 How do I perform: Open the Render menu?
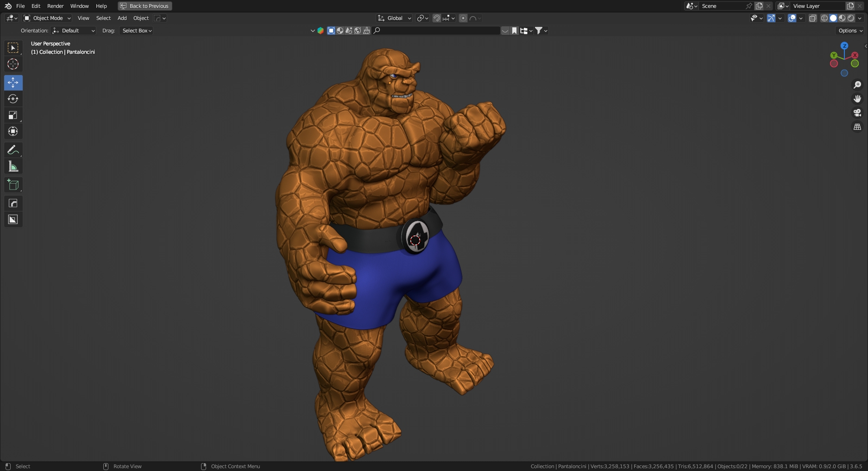coord(55,6)
